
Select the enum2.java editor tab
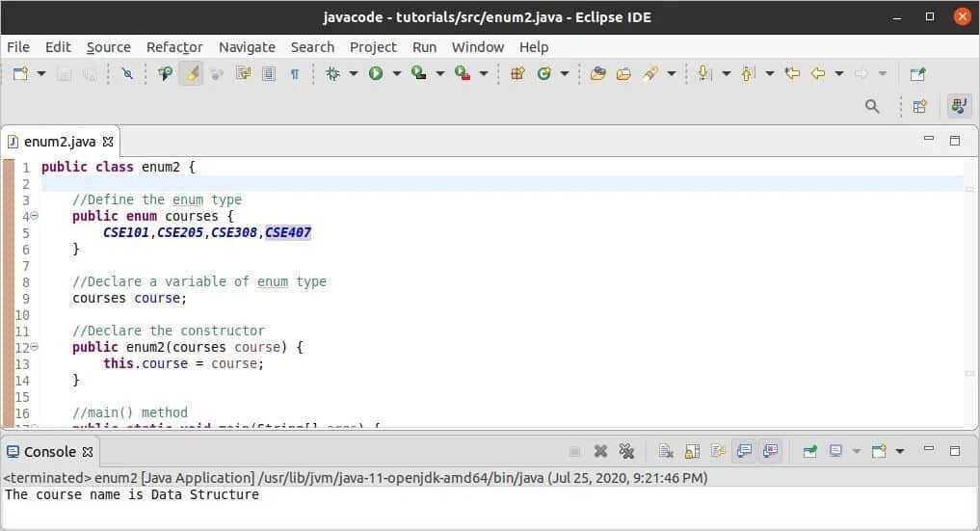60,142
